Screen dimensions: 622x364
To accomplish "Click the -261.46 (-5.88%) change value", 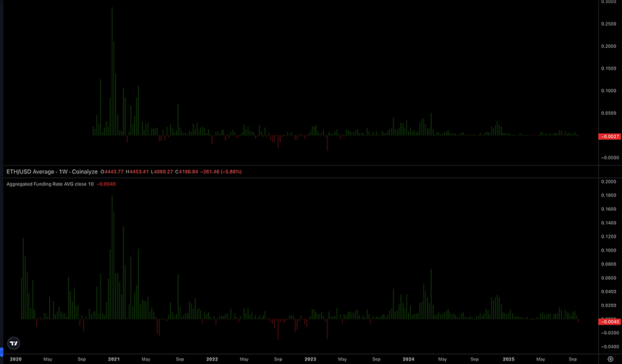I will tap(221, 172).
